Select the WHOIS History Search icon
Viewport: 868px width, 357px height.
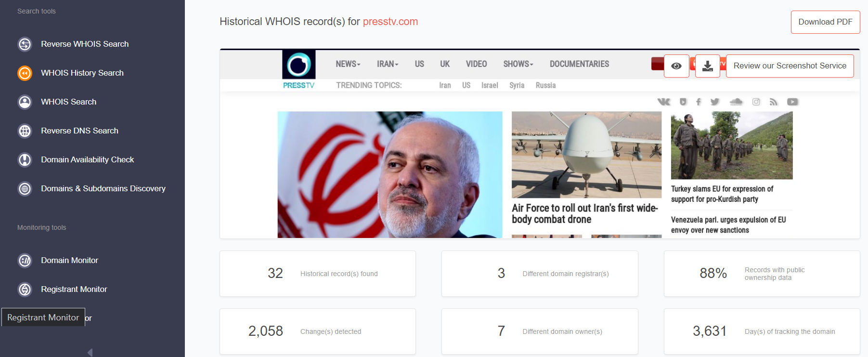pos(25,73)
